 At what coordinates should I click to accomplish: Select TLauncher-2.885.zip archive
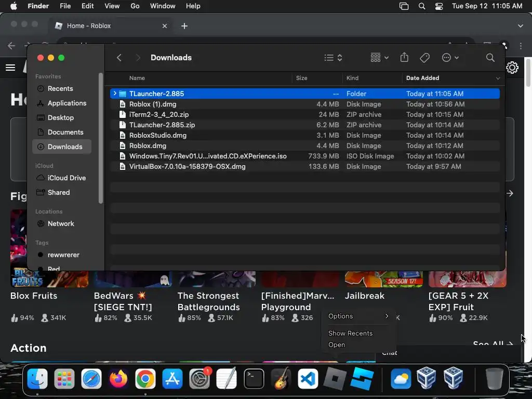304,125
